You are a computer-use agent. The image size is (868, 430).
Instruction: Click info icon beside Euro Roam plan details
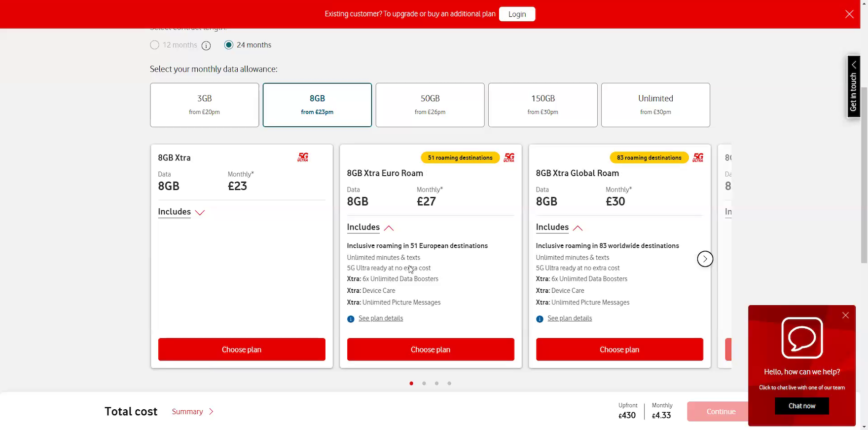click(x=351, y=319)
